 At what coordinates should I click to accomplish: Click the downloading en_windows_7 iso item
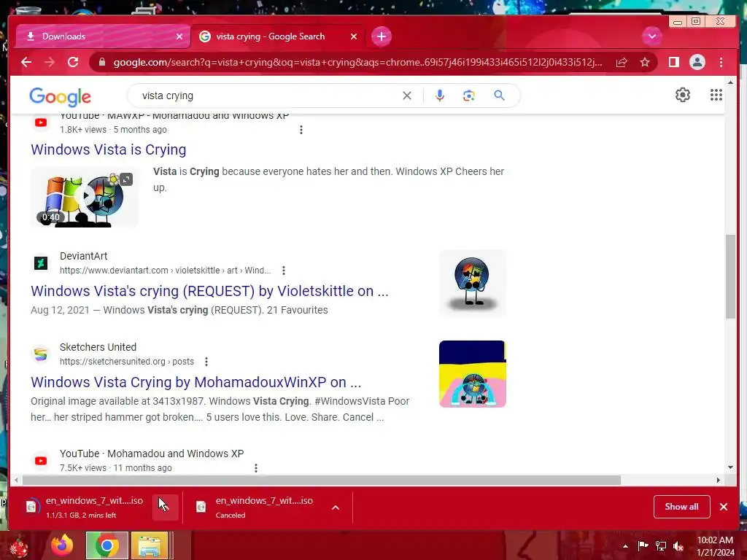[x=86, y=507]
